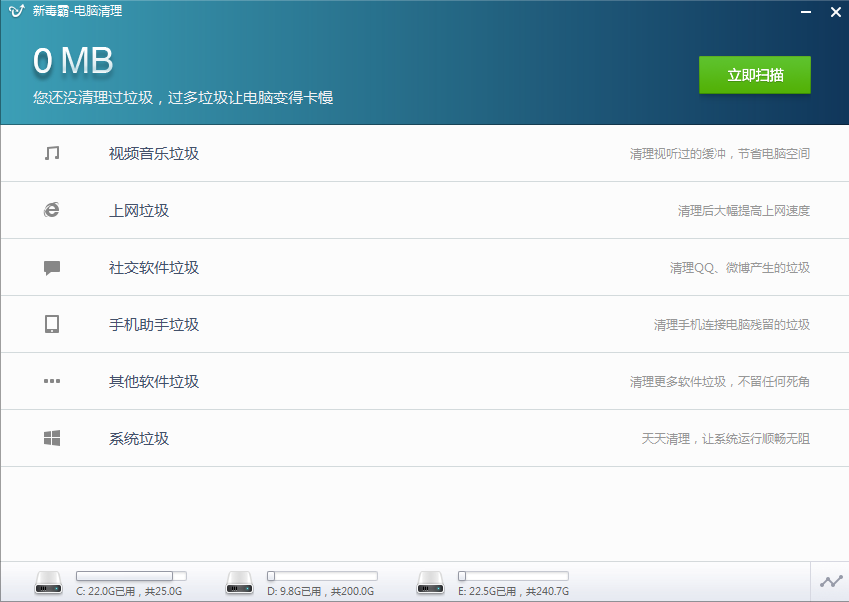The image size is (849, 602).
Task: Click the E: drive disk icon
Action: pos(431,582)
